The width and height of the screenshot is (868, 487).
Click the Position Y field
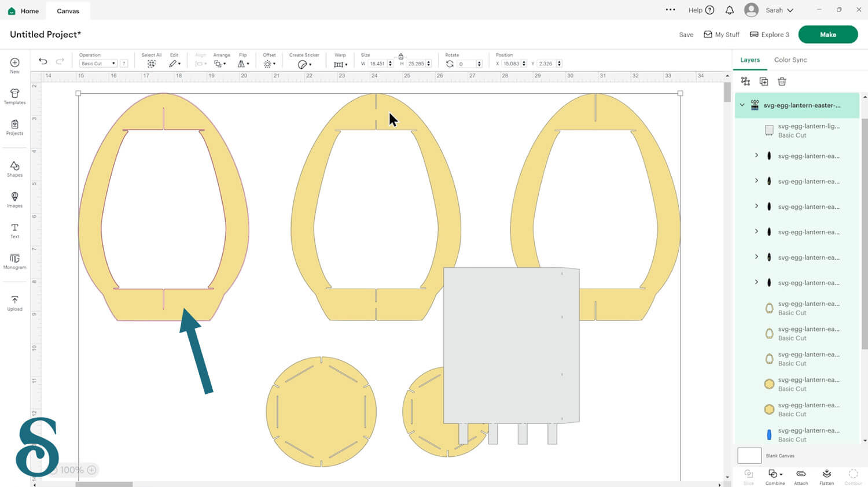[x=546, y=64]
